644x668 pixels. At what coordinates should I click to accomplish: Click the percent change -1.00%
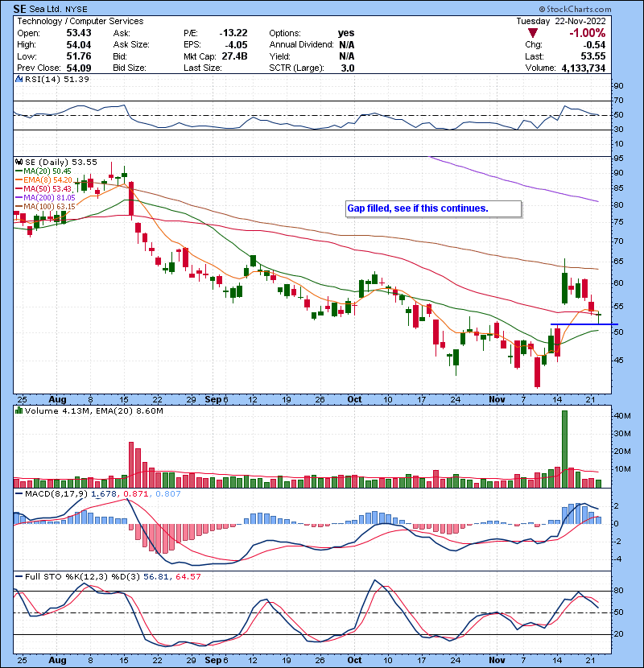[588, 33]
